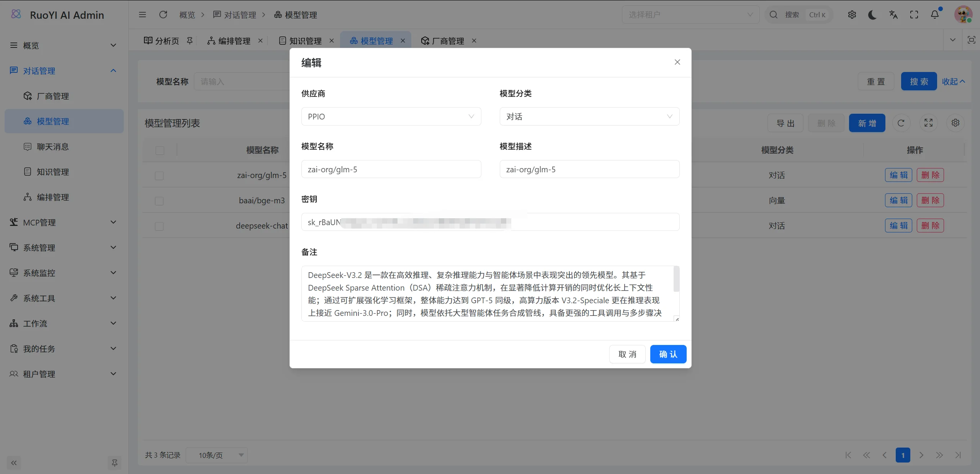980x474 pixels.
Task: Open the 供应商 PPIO dropdown
Action: pyautogui.click(x=390, y=116)
